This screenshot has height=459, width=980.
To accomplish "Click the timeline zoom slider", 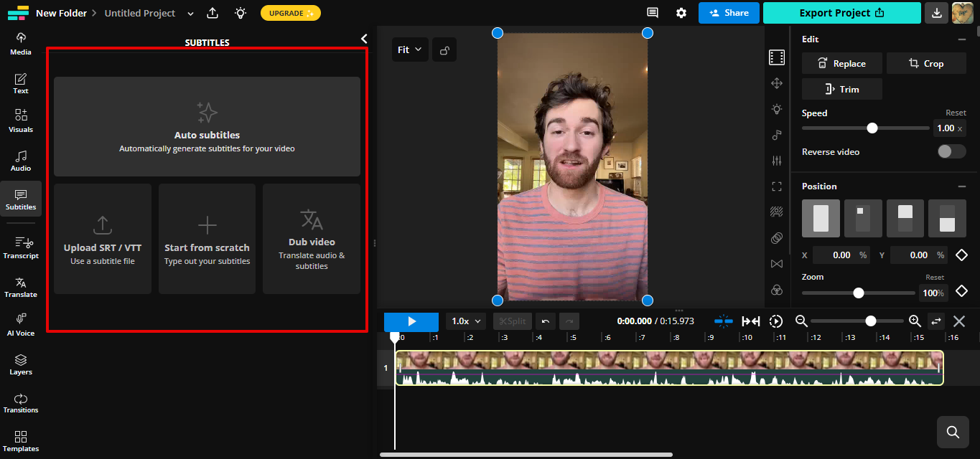I will (x=871, y=321).
